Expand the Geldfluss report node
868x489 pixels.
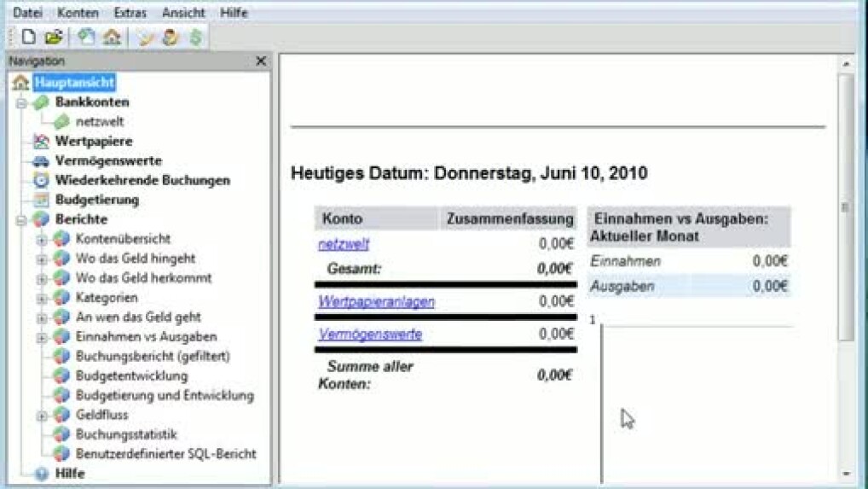[42, 416]
